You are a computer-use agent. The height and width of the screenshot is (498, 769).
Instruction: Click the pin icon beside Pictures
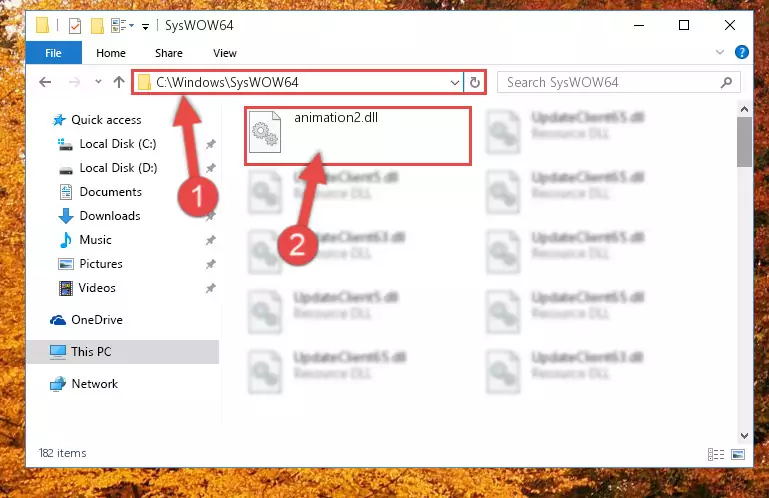tap(210, 264)
